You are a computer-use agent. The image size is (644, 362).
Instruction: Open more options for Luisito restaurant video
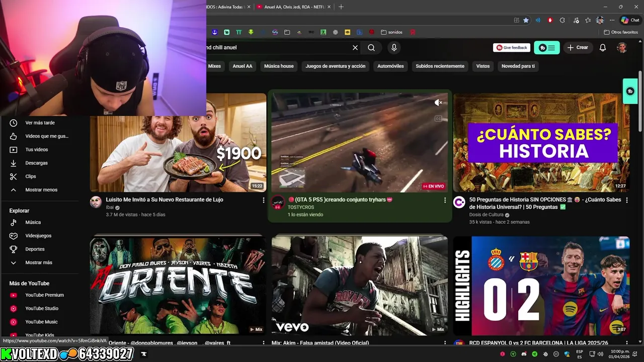263,200
